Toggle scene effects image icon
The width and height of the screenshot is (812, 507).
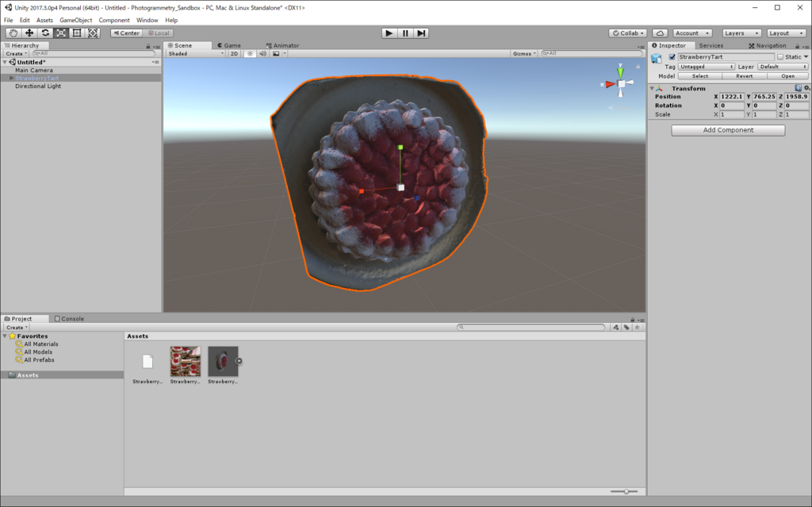(276, 53)
